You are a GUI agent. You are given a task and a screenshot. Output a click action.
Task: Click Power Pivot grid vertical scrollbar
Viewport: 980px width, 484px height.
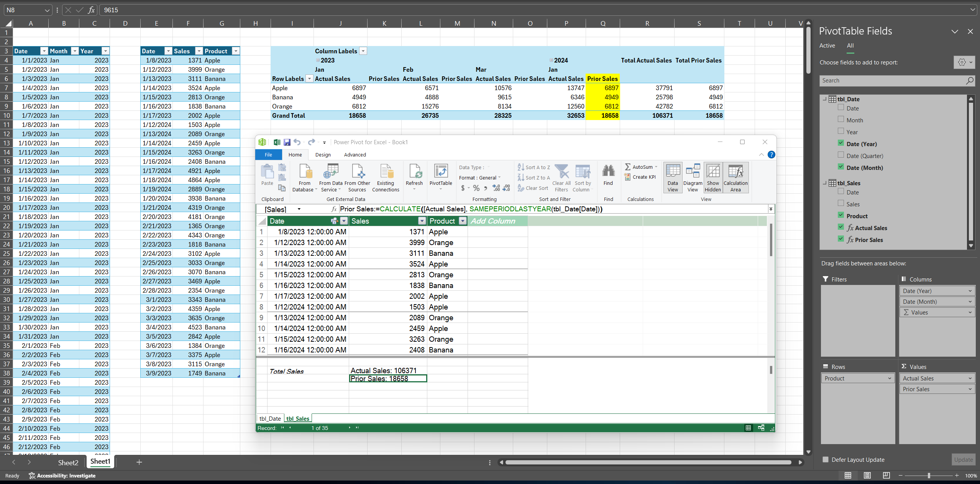point(771,240)
